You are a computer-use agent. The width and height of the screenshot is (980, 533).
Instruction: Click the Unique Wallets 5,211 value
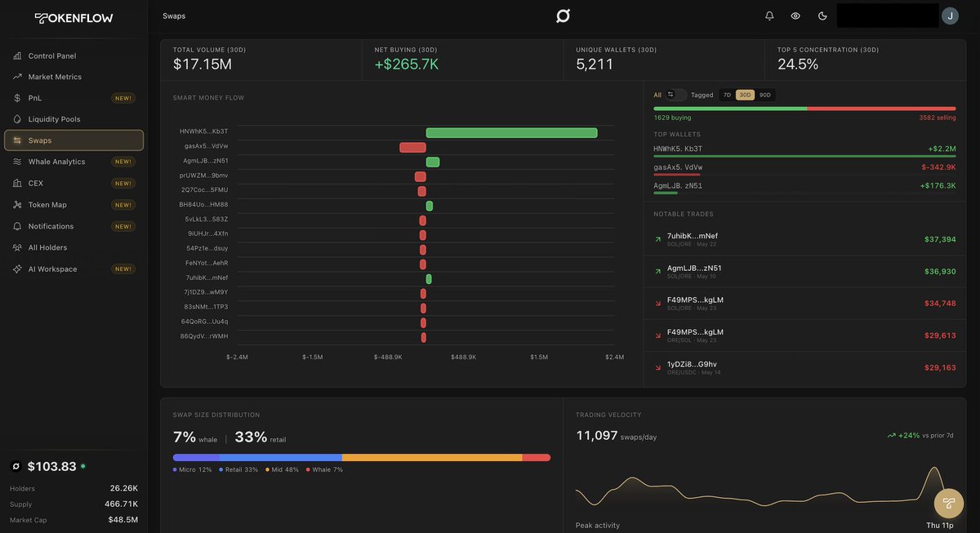click(x=595, y=64)
